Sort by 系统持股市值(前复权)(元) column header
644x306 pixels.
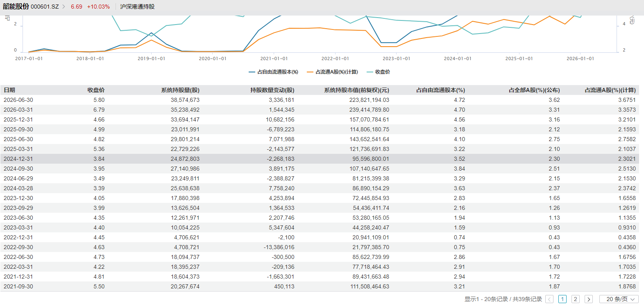(357, 90)
